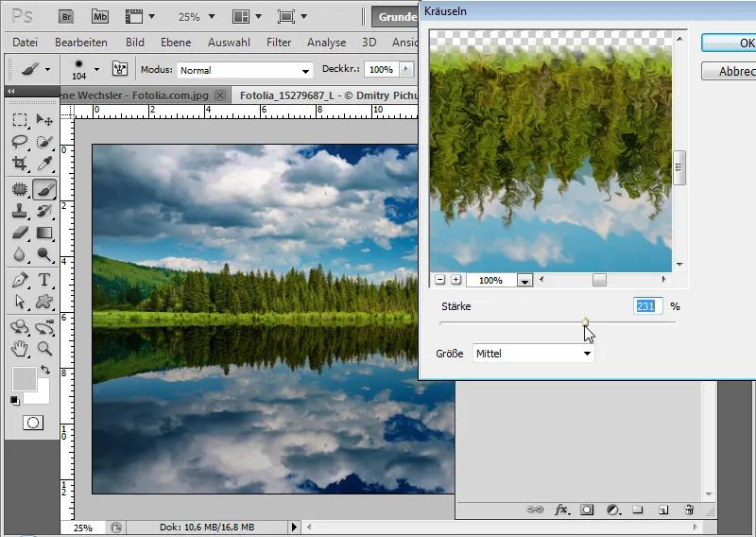The image size is (756, 537).
Task: Open the Größe dropdown set to Mittel
Action: click(x=533, y=354)
